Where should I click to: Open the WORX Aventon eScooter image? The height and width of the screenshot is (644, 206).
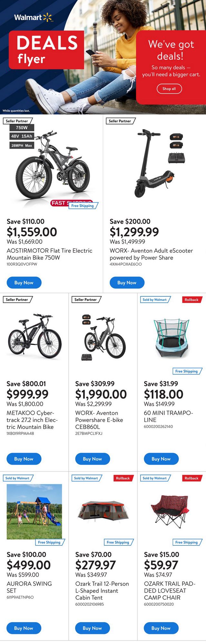click(x=155, y=163)
